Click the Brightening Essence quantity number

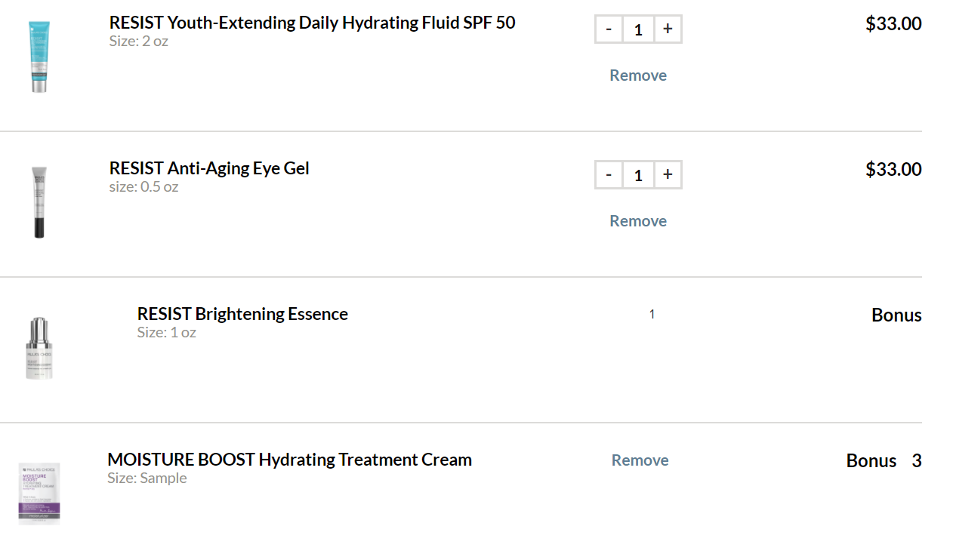(x=652, y=314)
